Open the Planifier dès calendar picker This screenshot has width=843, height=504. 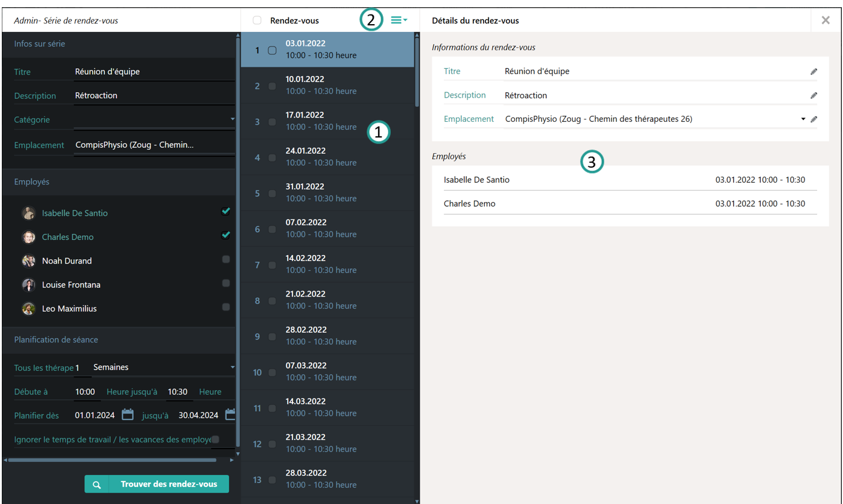[x=127, y=415]
